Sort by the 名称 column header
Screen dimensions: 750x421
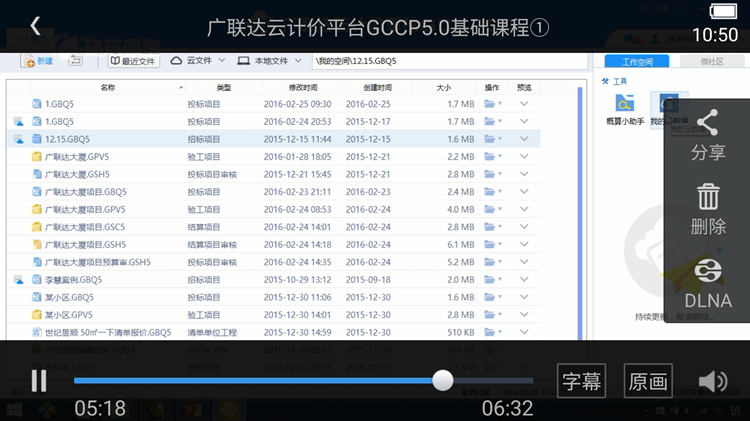[x=108, y=88]
